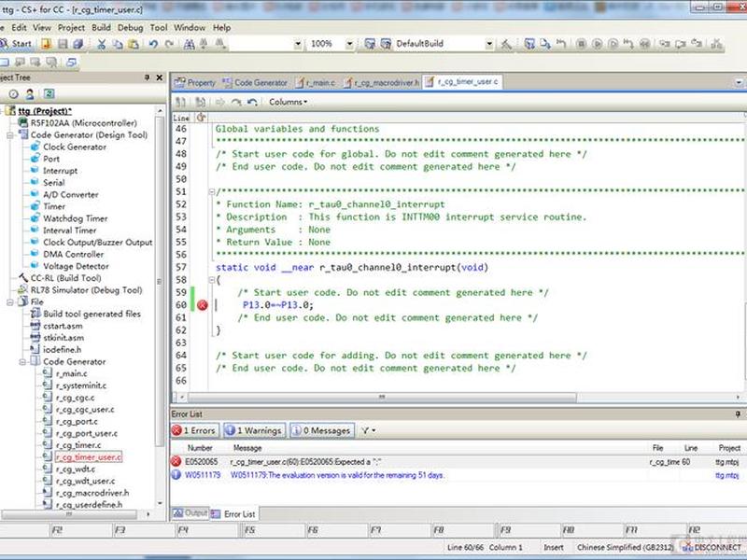Select the W0511179 warning row
The height and width of the screenshot is (560, 747).
click(458, 475)
